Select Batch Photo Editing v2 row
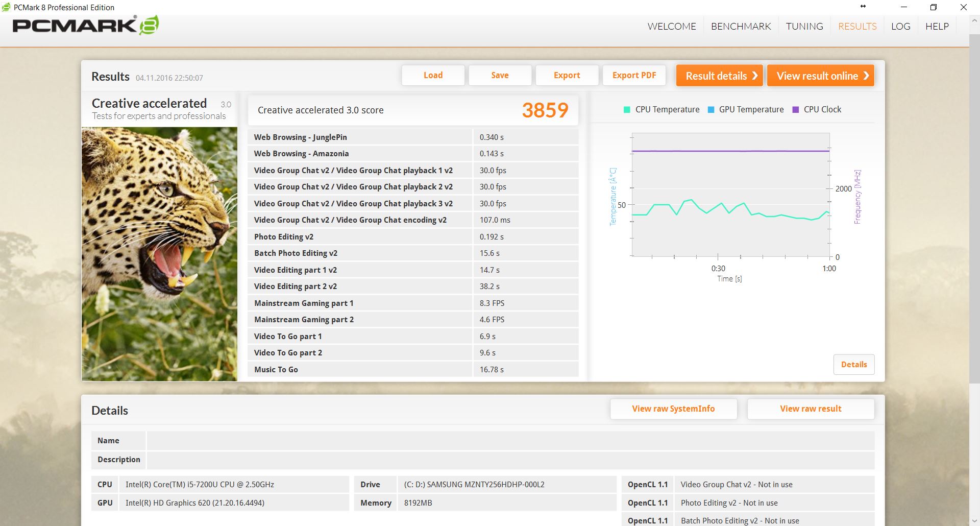 click(413, 253)
